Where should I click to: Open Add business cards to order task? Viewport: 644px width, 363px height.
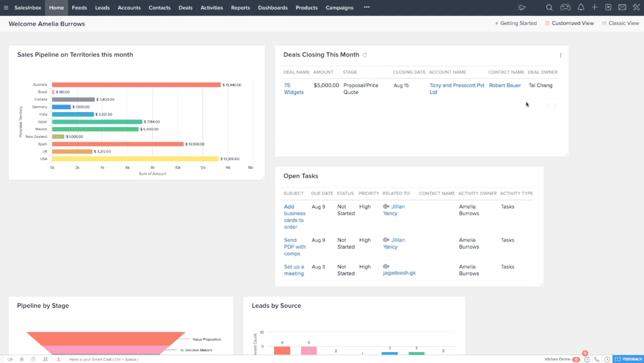(295, 217)
